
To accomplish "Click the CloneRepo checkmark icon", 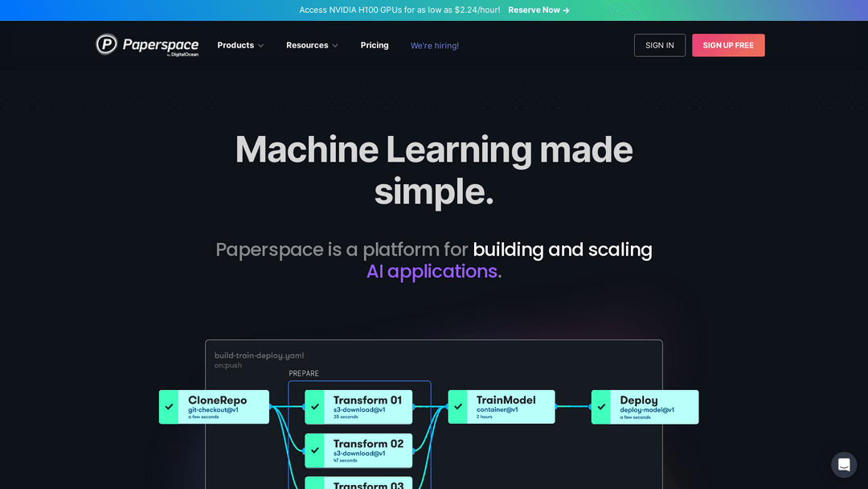I will [x=169, y=407].
